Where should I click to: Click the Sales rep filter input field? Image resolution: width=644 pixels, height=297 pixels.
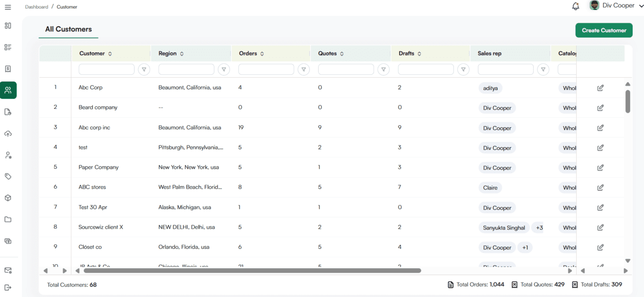(505, 70)
